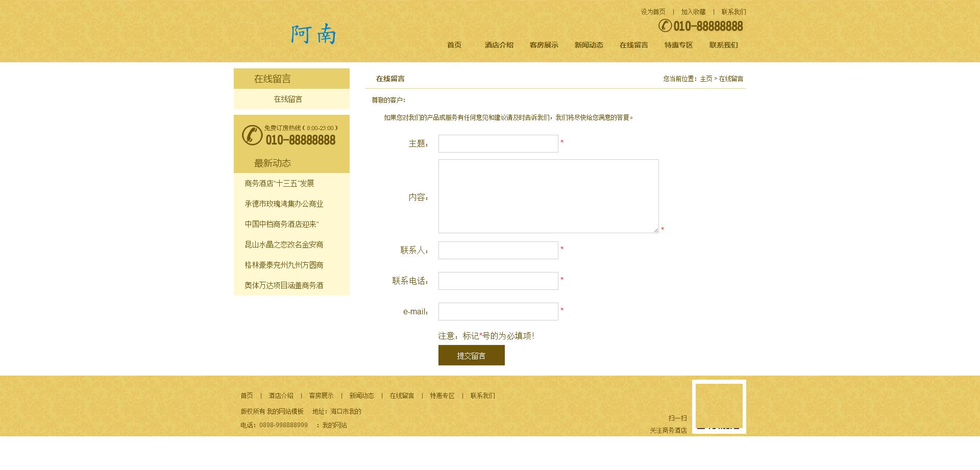The image size is (980, 470).
Task: Click the hotline phone icon in sidebar
Action: (252, 135)
